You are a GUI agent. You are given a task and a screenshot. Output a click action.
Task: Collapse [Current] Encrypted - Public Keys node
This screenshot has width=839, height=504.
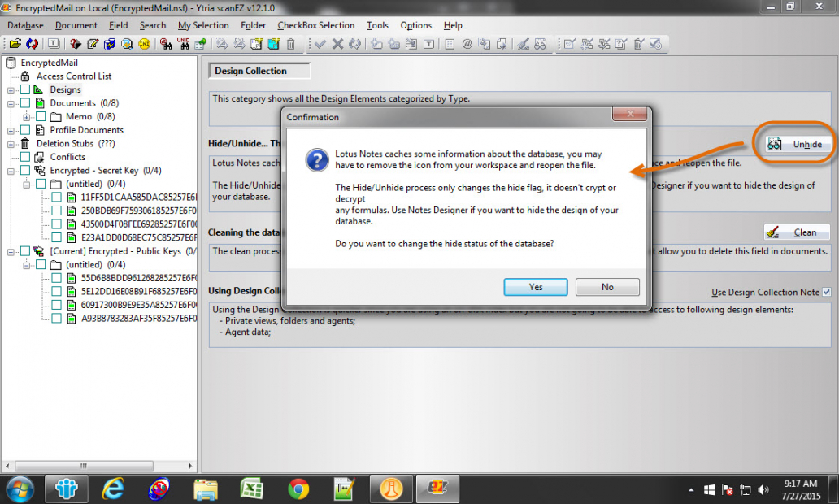[11, 252]
